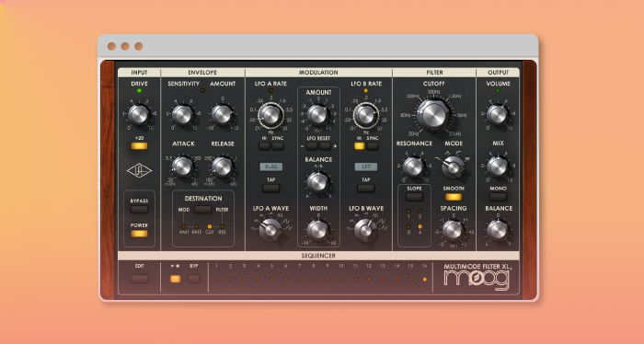Enable the LFO A Sync button
This screenshot has width=644, height=344.
(x=278, y=145)
